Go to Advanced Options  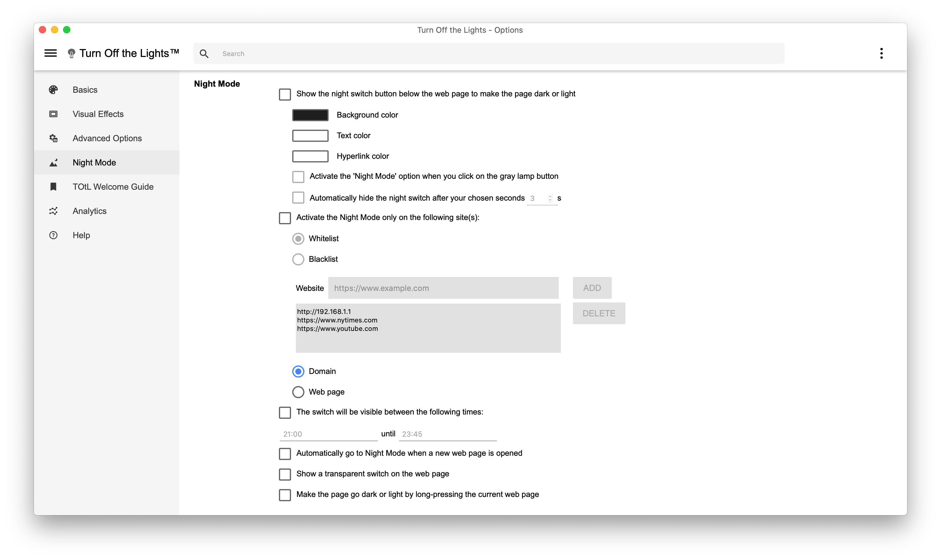click(x=106, y=138)
